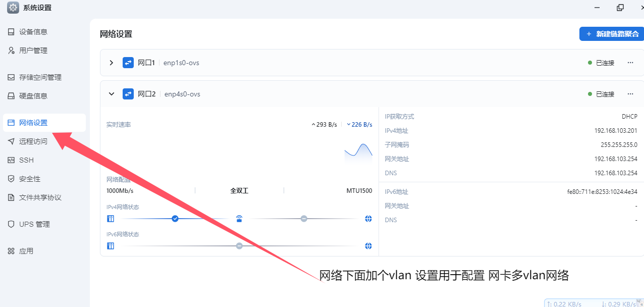Click the realtime speed chart graph
This screenshot has width=644, height=307.
[358, 153]
